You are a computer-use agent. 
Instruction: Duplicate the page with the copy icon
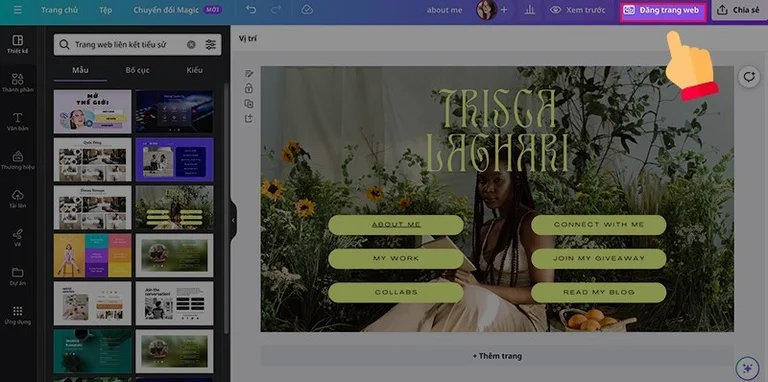[x=249, y=103]
